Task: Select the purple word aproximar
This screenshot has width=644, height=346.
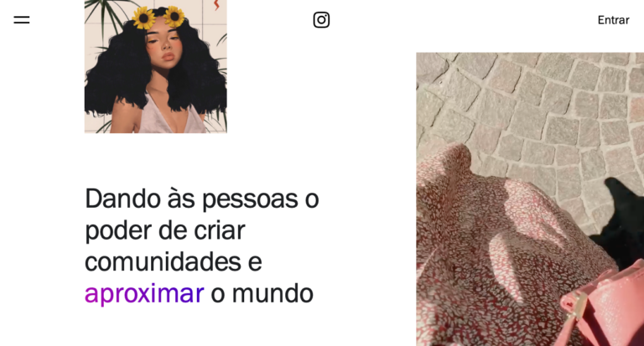Action: click(144, 293)
